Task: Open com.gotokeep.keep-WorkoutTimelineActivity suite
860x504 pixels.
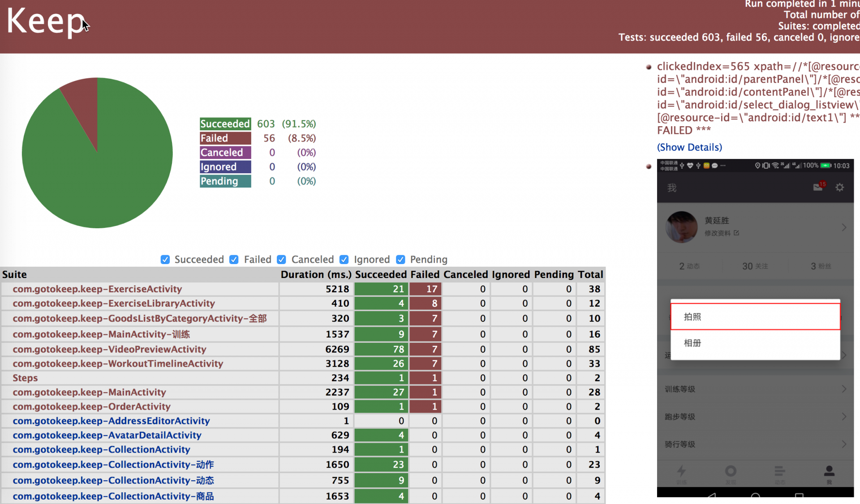Action: (118, 363)
